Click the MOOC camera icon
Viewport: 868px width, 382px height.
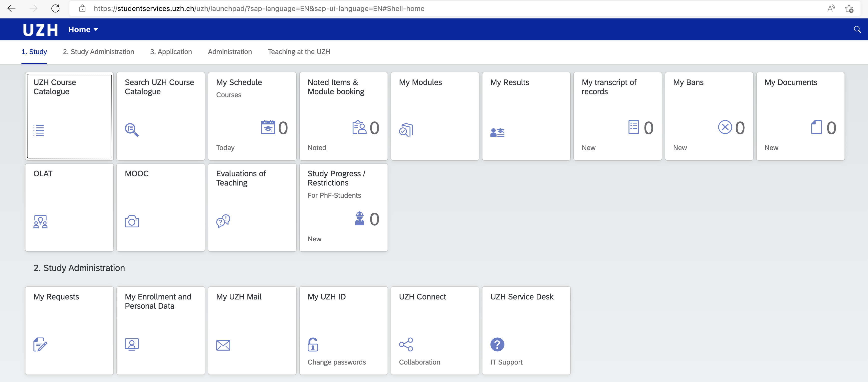pyautogui.click(x=131, y=221)
